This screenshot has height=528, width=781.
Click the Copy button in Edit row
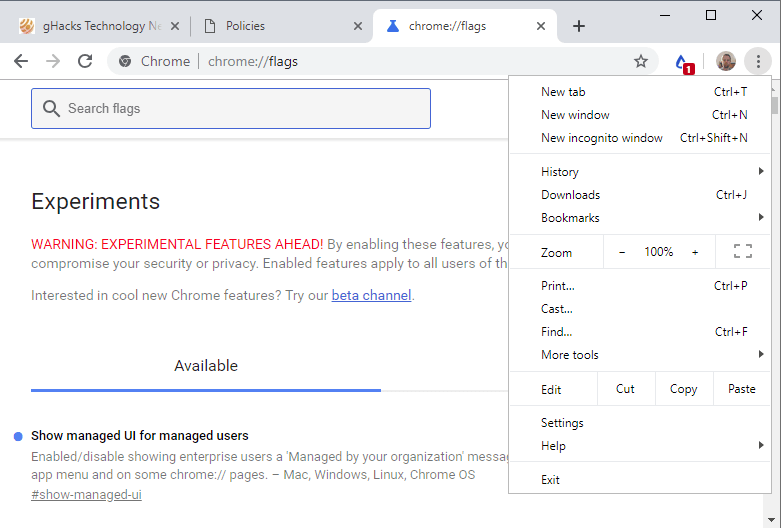[684, 389]
